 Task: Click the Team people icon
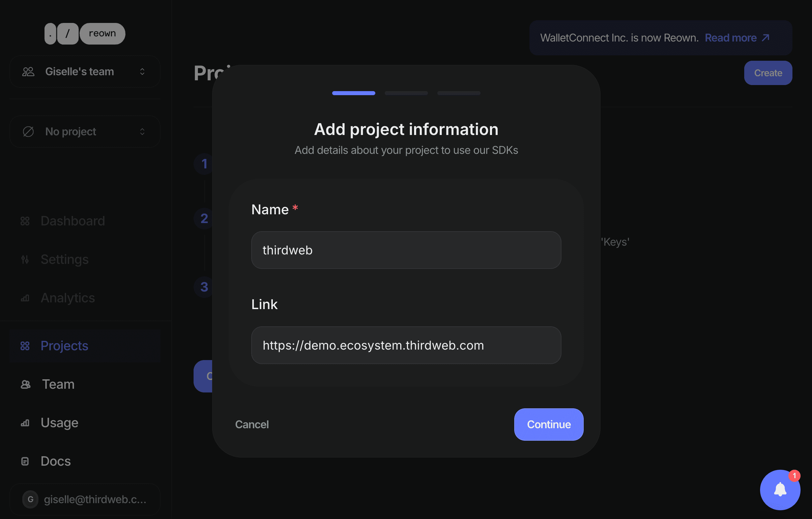coord(26,384)
